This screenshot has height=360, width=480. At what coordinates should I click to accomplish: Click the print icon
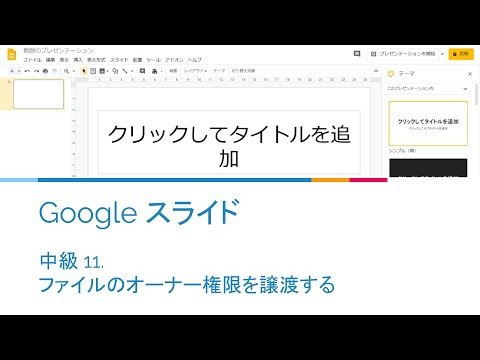45,71
